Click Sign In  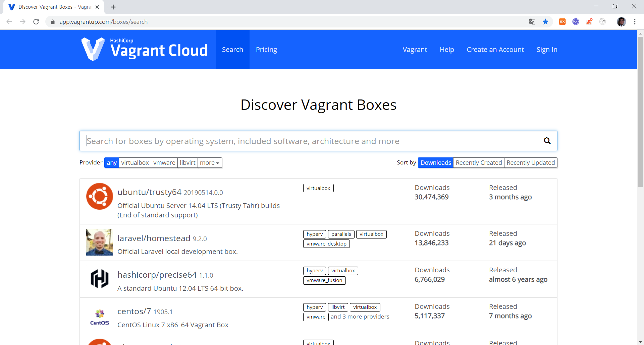pos(547,50)
